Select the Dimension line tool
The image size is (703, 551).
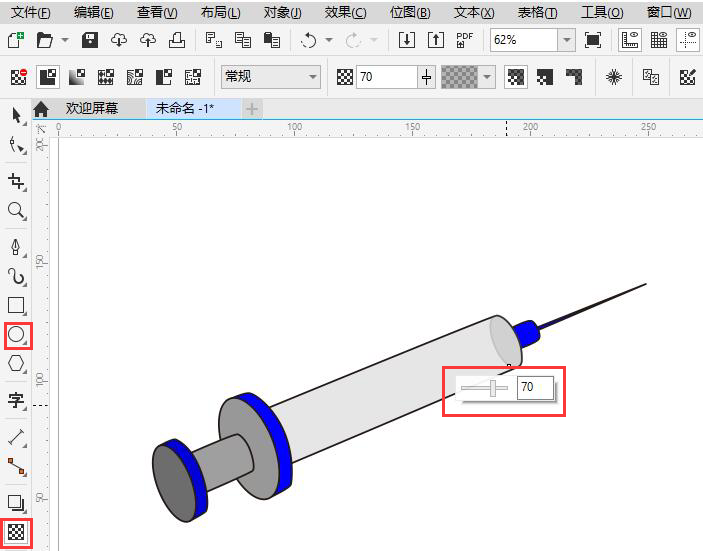pos(17,437)
